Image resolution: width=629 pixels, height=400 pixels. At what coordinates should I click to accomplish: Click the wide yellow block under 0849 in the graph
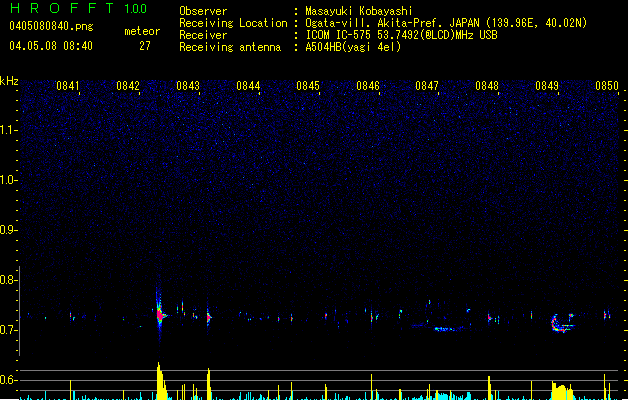(562, 392)
